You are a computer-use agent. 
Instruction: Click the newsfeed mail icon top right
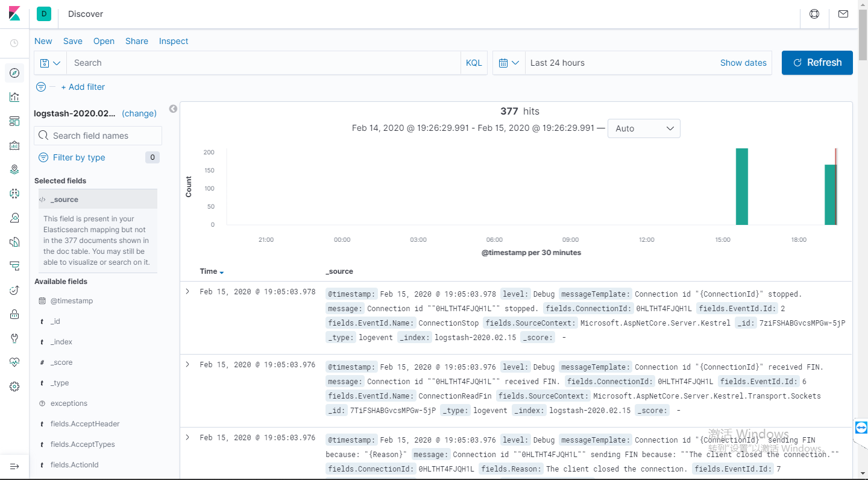(x=843, y=13)
